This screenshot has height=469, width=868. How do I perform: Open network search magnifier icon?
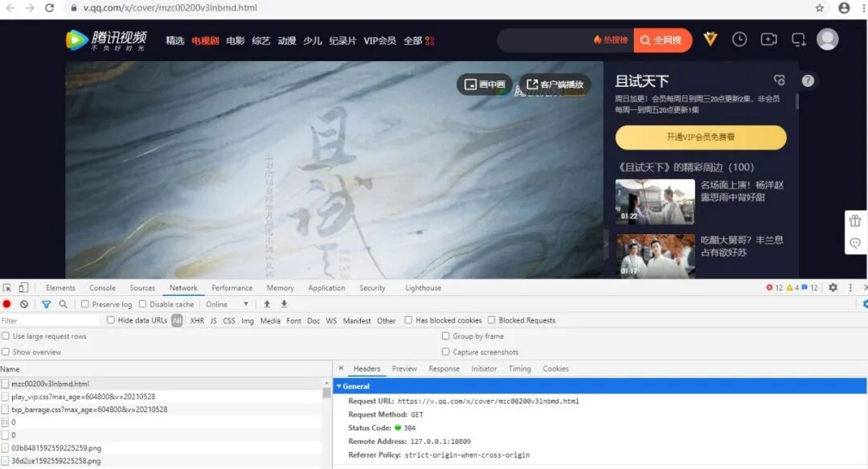click(63, 304)
